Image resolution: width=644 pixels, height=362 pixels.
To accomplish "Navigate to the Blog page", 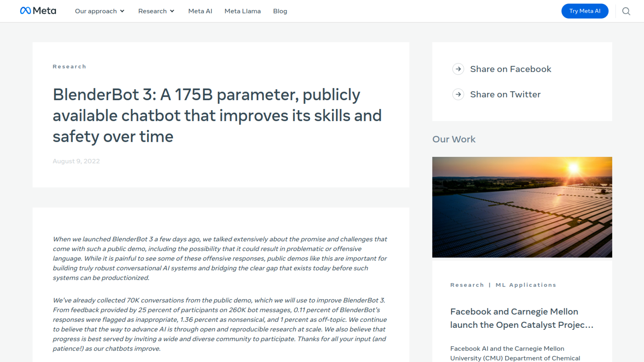I will (280, 11).
